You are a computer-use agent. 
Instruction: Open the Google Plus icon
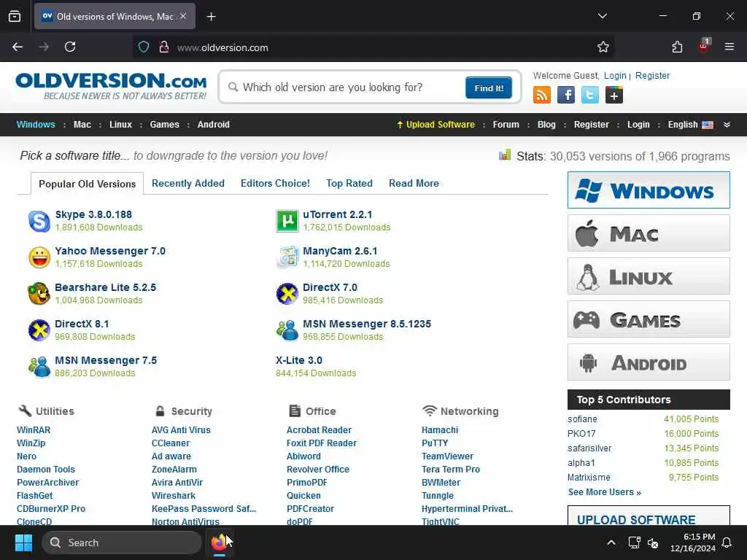click(614, 95)
